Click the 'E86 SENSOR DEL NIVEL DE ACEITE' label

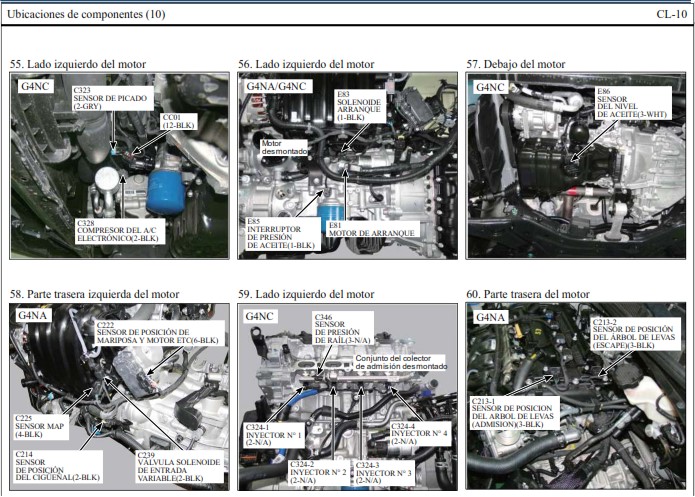(632, 103)
